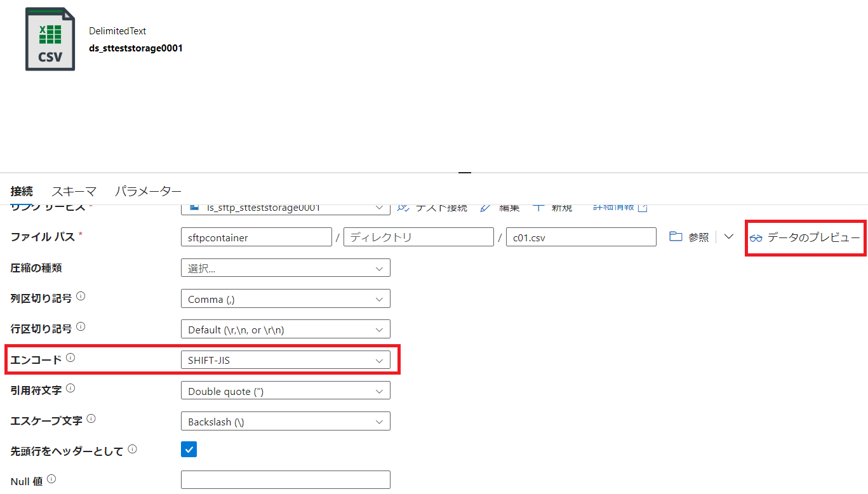Click the ds_sttteststorage0001 dataset name
Image resolution: width=868 pixels, height=494 pixels.
coord(136,48)
